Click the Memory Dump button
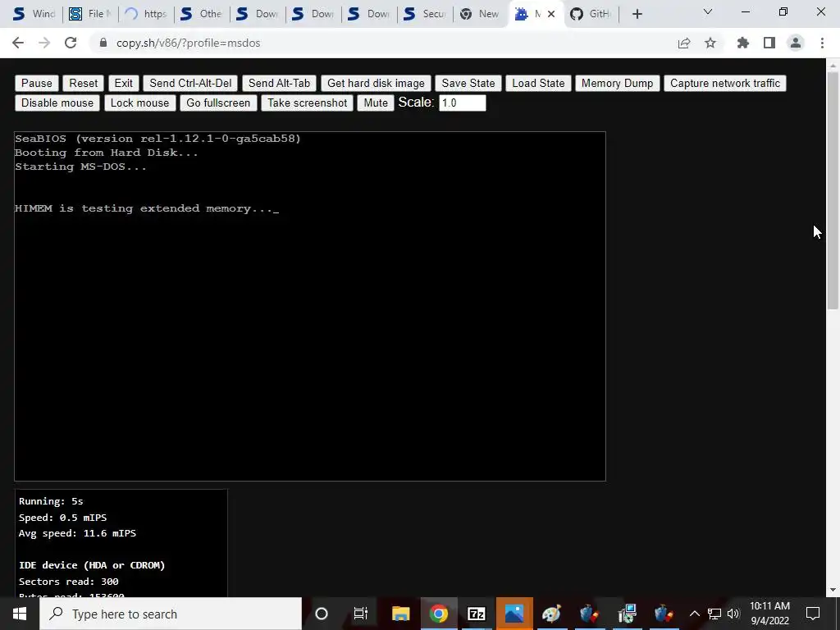Image resolution: width=840 pixels, height=630 pixels. (617, 83)
